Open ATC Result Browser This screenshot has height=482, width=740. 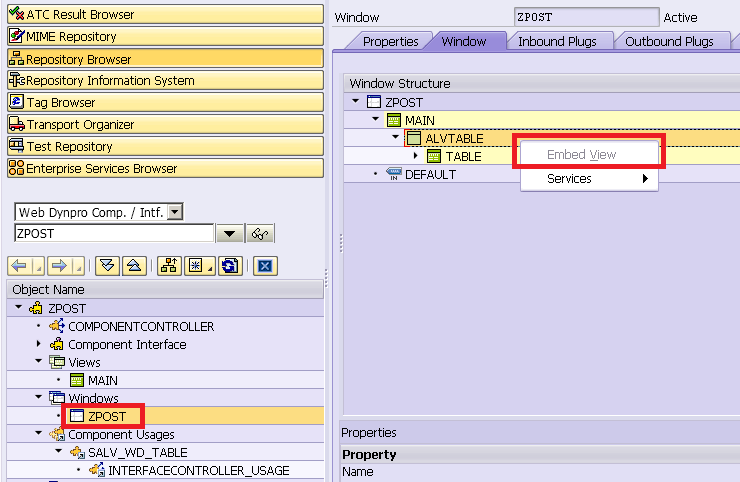(x=165, y=14)
